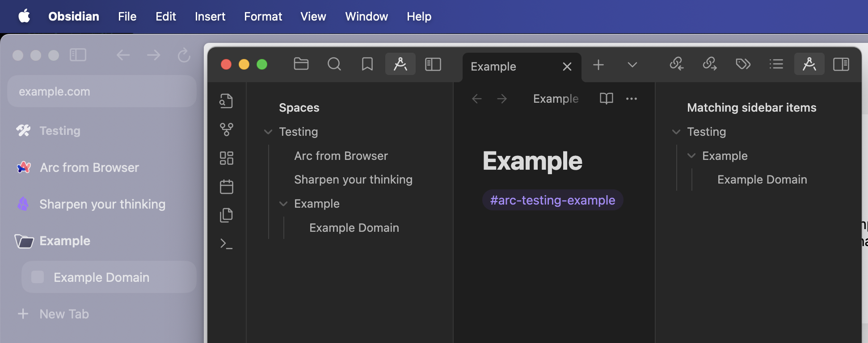
Task: Open the Help menu
Action: [x=419, y=17]
